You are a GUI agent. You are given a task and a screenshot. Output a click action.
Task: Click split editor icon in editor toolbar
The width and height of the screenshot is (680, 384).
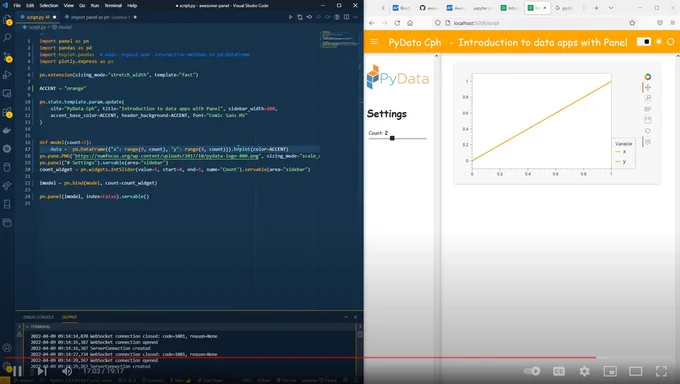pyautogui.click(x=346, y=17)
